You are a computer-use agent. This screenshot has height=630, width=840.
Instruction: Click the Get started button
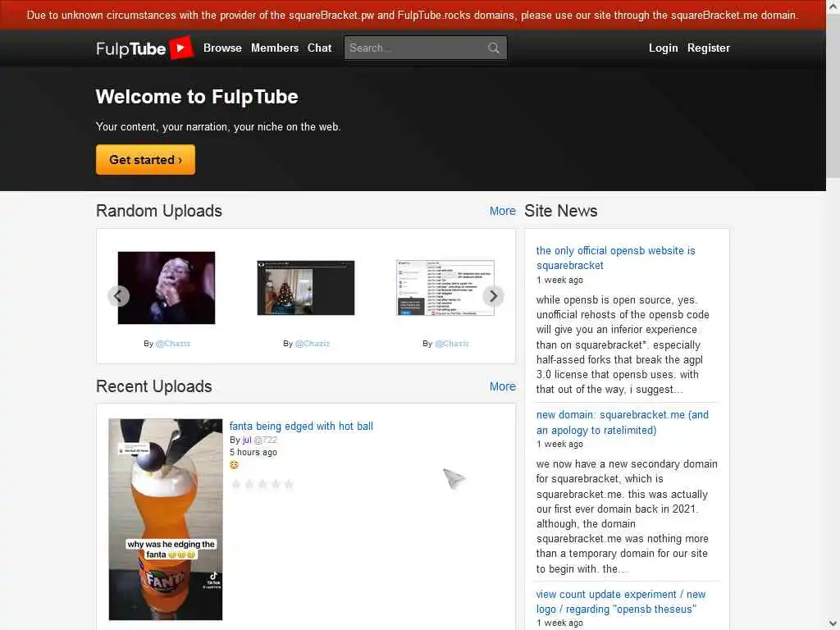click(x=146, y=160)
